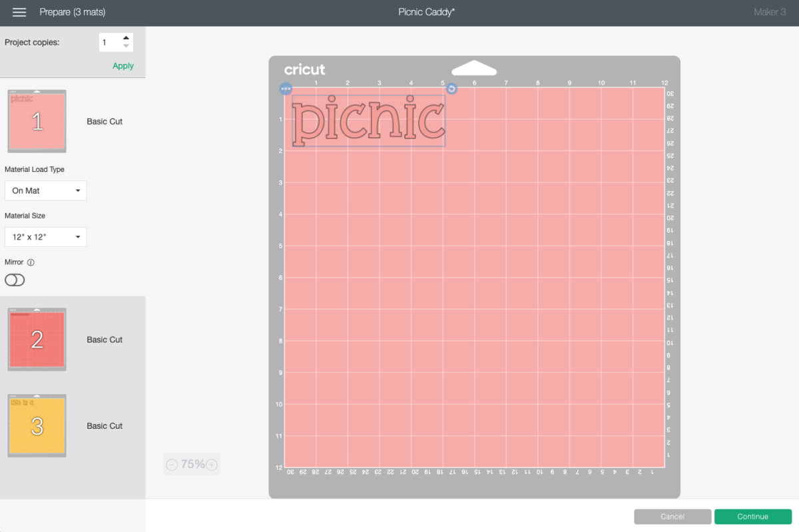
Task: Select mat 1 pink thumbnail
Action: (x=37, y=121)
